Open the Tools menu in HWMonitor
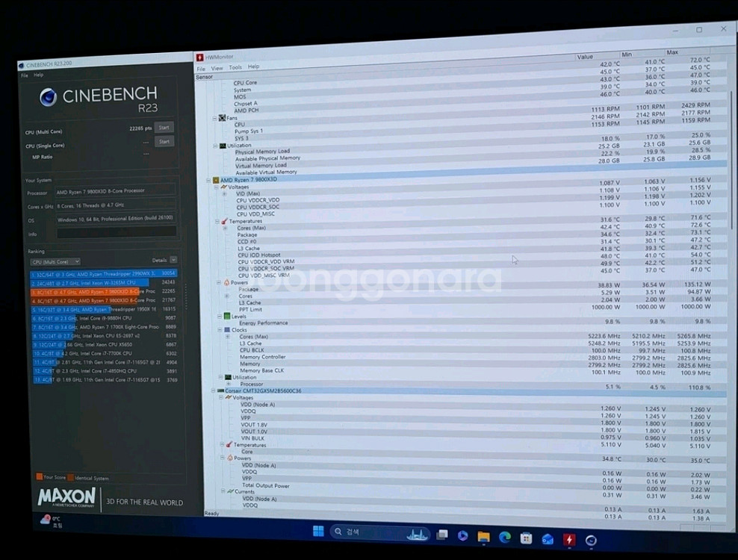The height and width of the screenshot is (560, 738). click(236, 66)
